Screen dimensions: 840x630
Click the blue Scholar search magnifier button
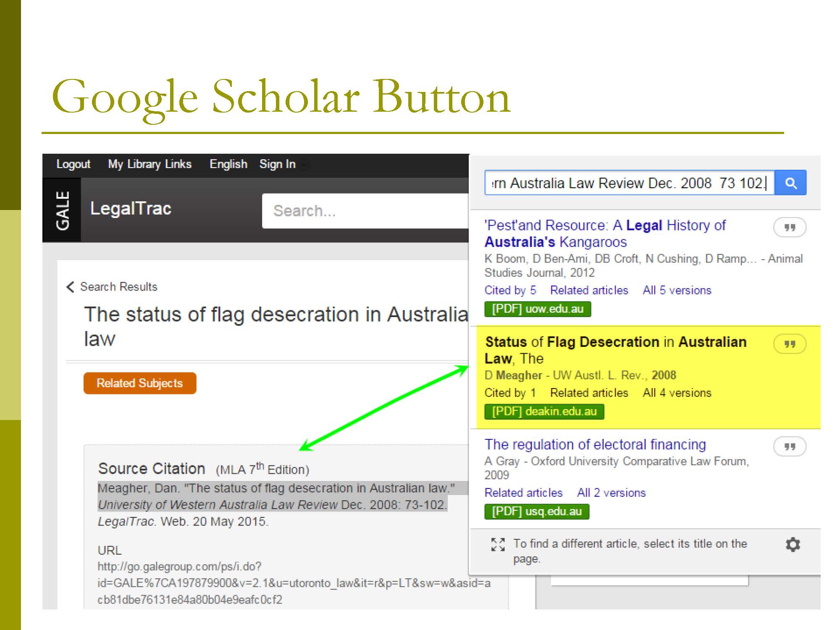(x=790, y=183)
